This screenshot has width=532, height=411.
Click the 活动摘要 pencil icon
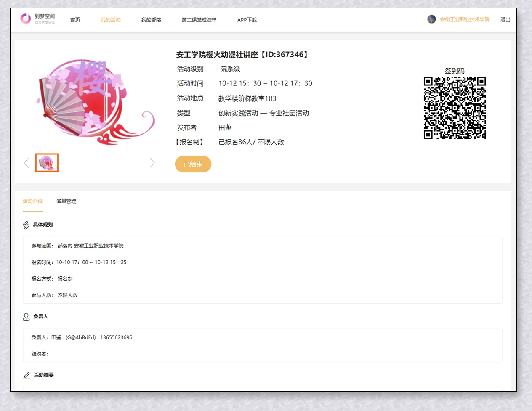[27, 375]
